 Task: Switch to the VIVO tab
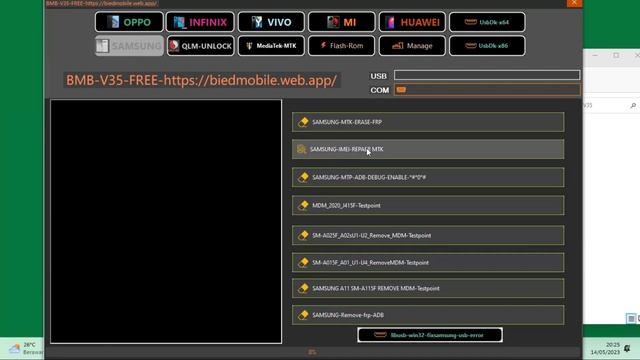[x=271, y=22]
